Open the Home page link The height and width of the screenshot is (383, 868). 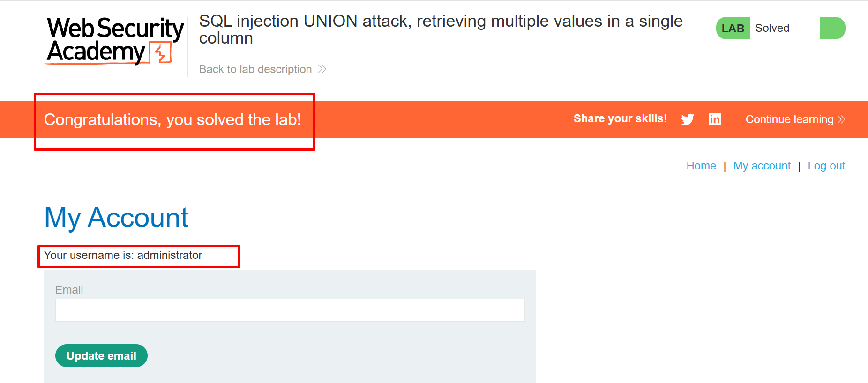701,166
